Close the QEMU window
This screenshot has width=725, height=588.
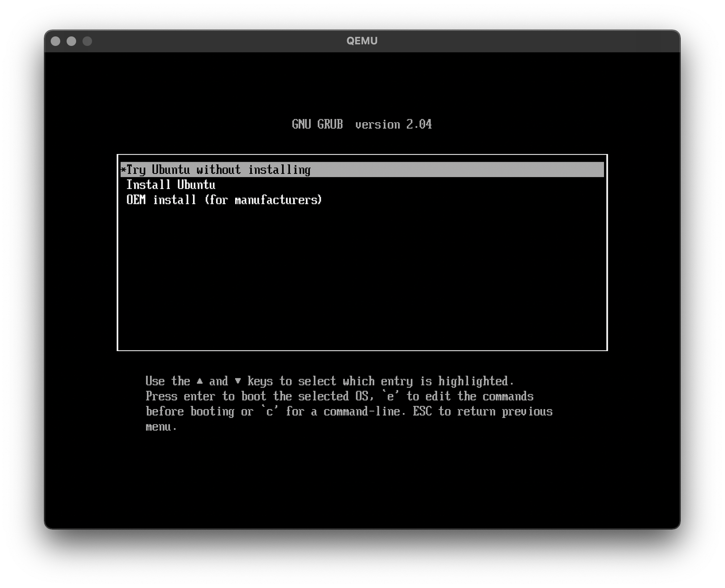(x=56, y=41)
